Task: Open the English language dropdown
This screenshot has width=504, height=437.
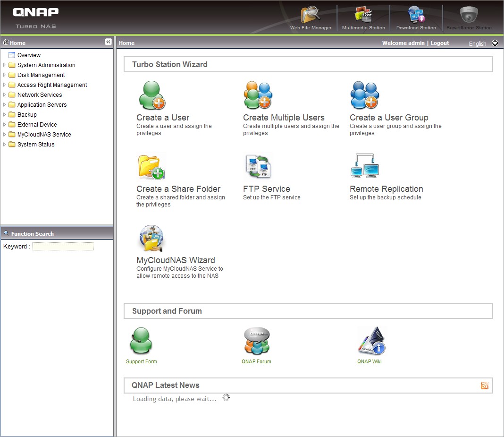Action: (495, 43)
